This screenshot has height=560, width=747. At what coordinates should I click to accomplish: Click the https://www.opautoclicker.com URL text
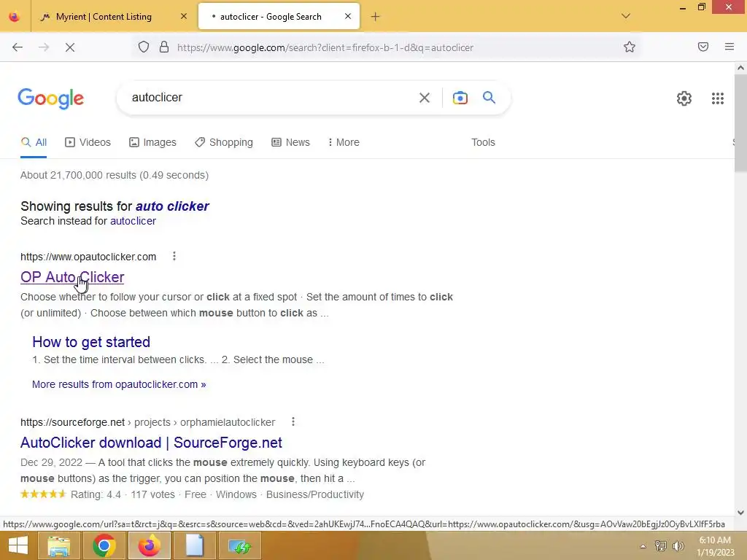tap(88, 257)
